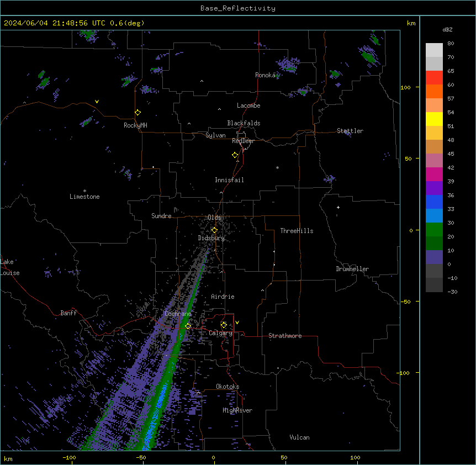Viewport: 476px width, 465px height.
Task: Click the yellow V marker northwest of RockyMH
Action: pyautogui.click(x=97, y=102)
